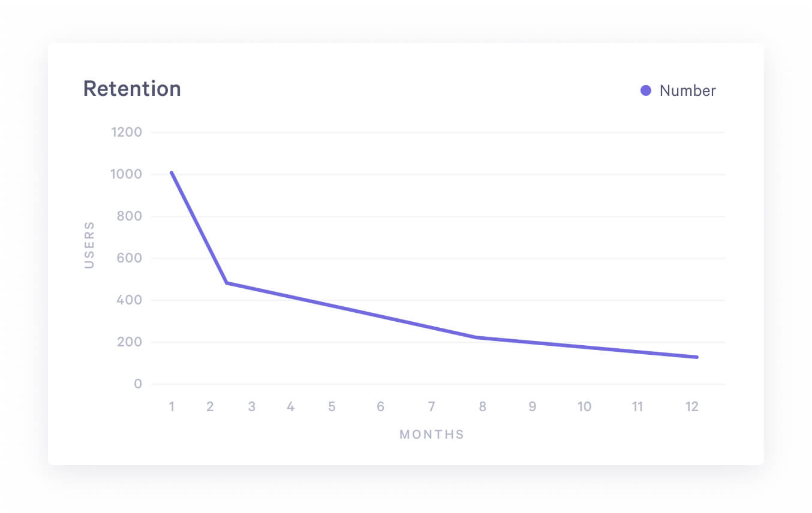The width and height of the screenshot is (812, 513).
Task: Click the MONTHS x-axis title
Action: [432, 434]
